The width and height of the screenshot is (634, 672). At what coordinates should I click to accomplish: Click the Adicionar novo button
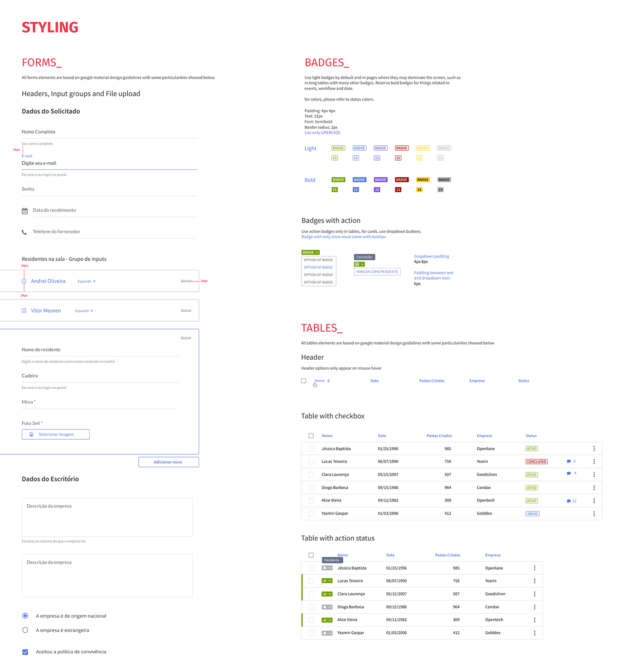point(168,462)
